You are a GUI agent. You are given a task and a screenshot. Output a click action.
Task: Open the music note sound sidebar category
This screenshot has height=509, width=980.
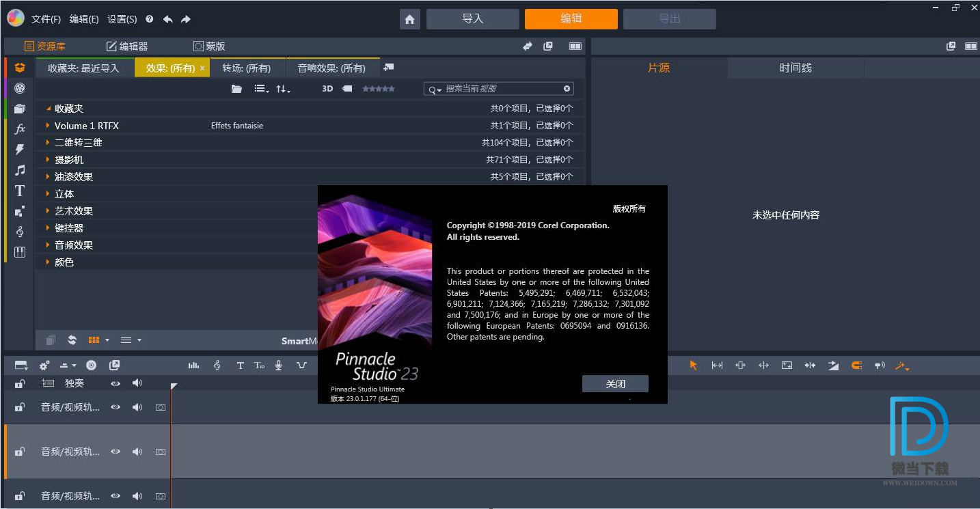tap(20, 169)
